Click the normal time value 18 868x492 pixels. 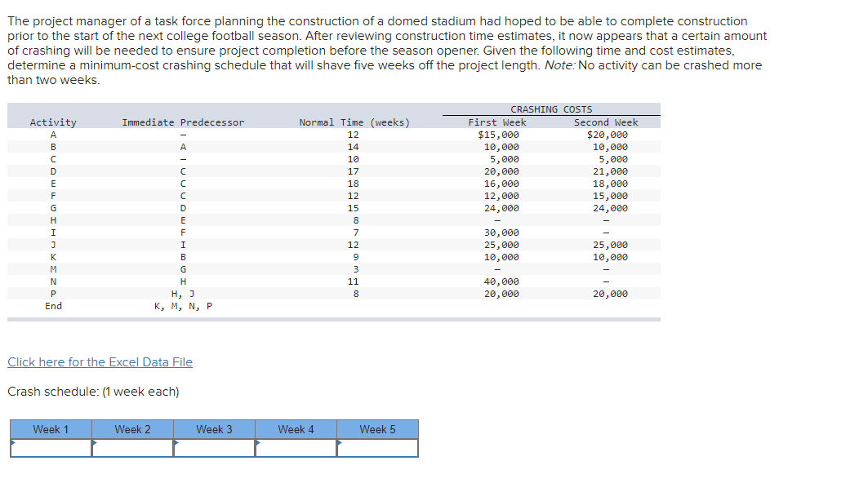coord(354,184)
